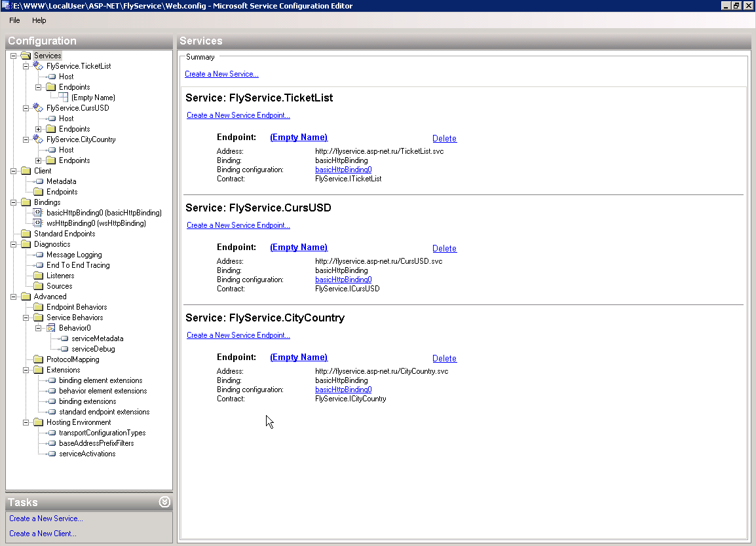Click the FlyService.TicketList service icon

[37, 66]
